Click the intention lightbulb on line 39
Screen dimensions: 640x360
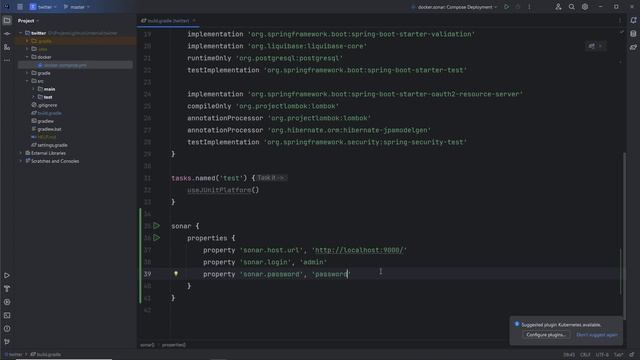(x=176, y=274)
